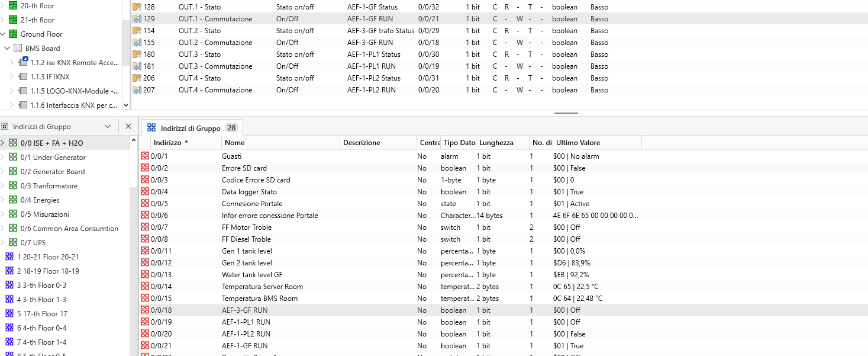This screenshot has width=868, height=356.
Task: Expand the 0/1 Under Generator group
Action: pos(3,158)
